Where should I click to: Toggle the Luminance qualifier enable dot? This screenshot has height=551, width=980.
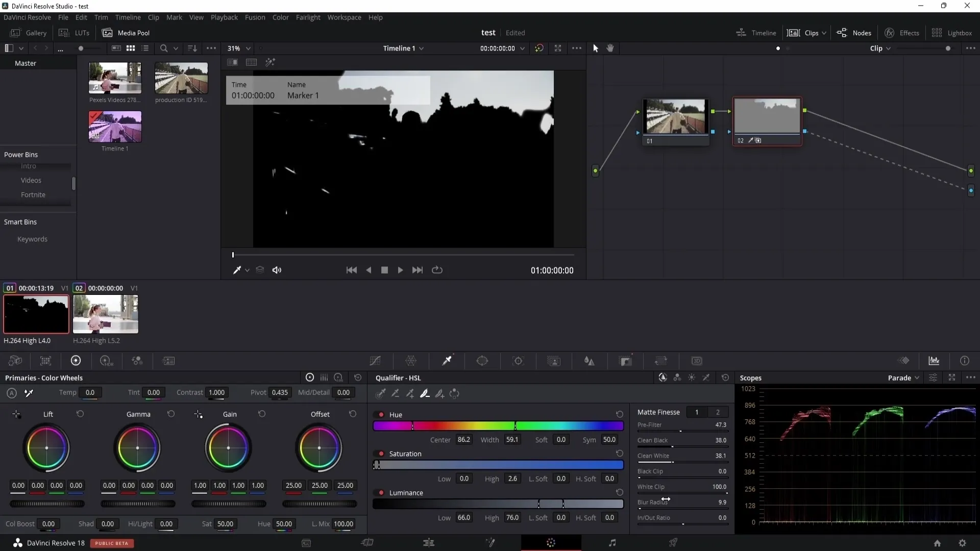(x=381, y=493)
